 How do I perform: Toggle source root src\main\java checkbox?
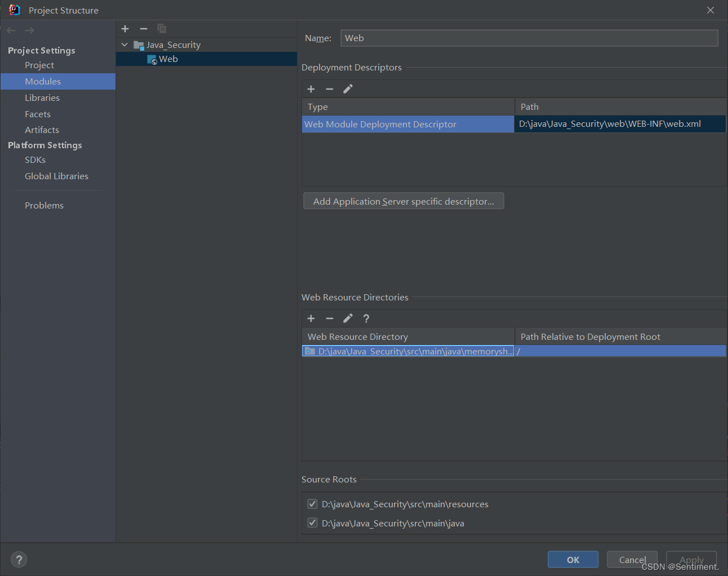(x=312, y=523)
